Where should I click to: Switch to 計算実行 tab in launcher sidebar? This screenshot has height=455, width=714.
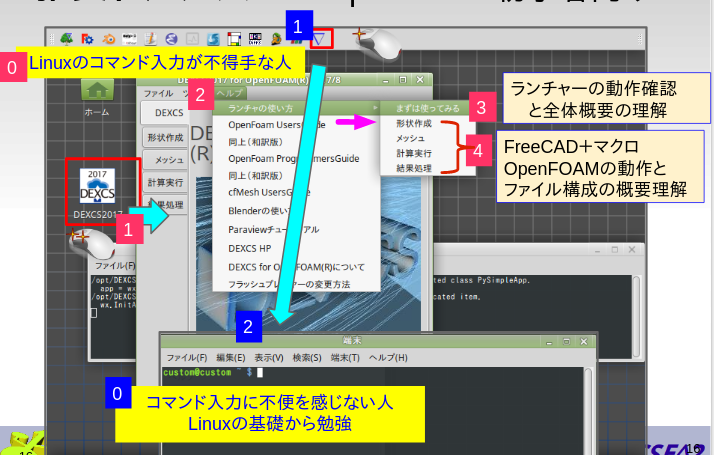[x=165, y=183]
